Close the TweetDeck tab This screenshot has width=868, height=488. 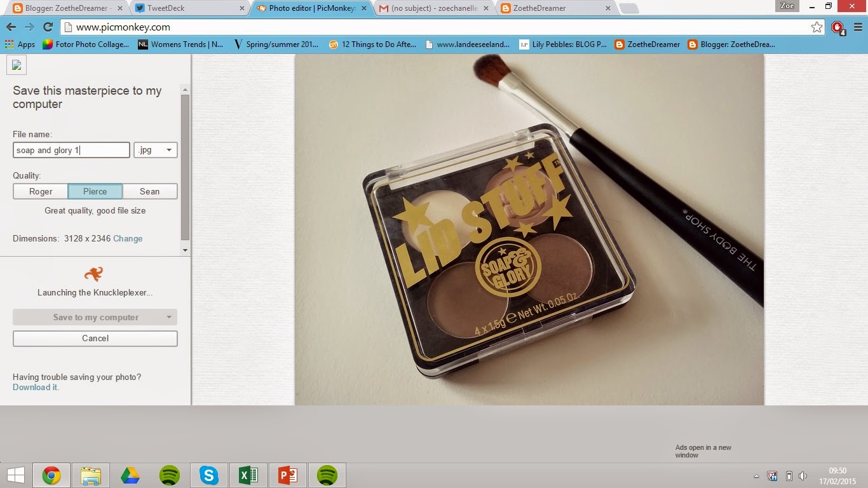[241, 8]
